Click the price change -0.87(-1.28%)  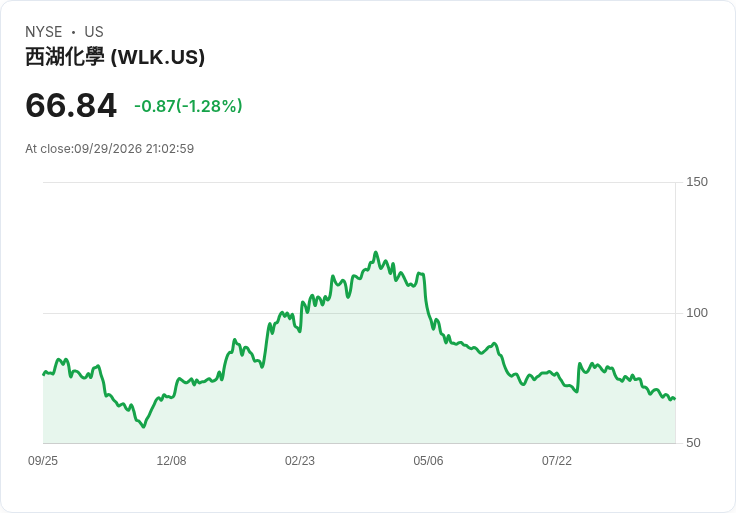tap(188, 106)
